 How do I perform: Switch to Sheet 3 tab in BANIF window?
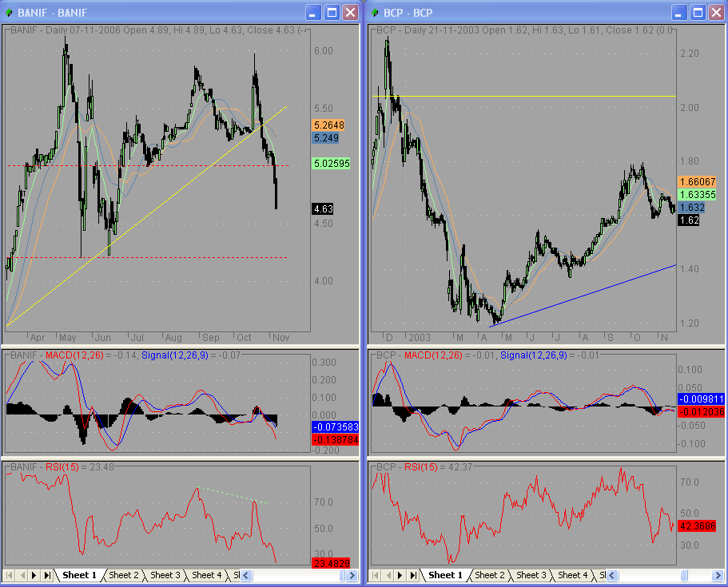tap(165, 575)
